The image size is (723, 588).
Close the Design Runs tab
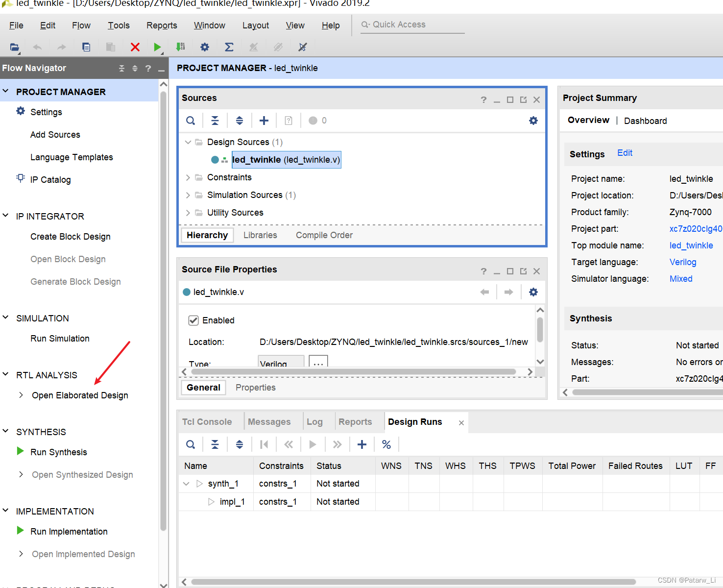(x=461, y=423)
